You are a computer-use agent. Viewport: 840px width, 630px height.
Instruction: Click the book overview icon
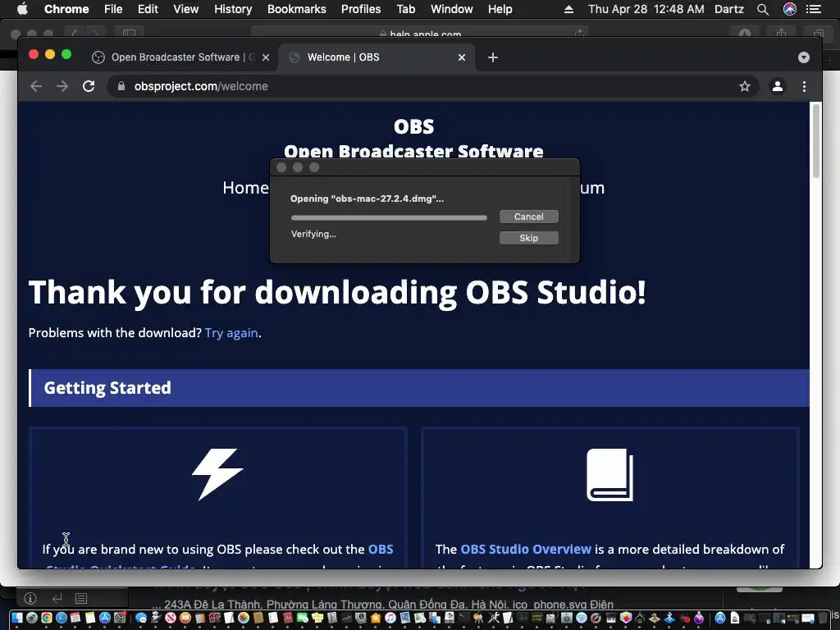[x=609, y=475]
